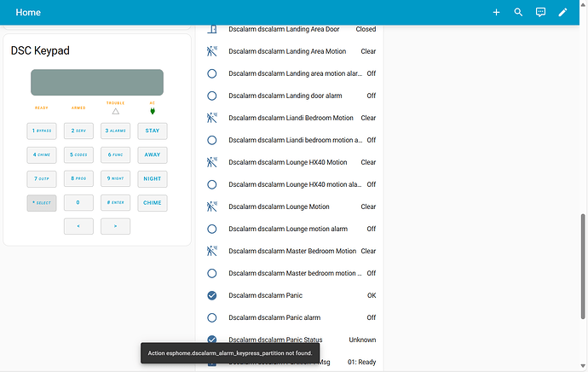Open Dscalarm dscalarm Landing Area Door entity
Screen dimensions: 588x372
point(284,29)
